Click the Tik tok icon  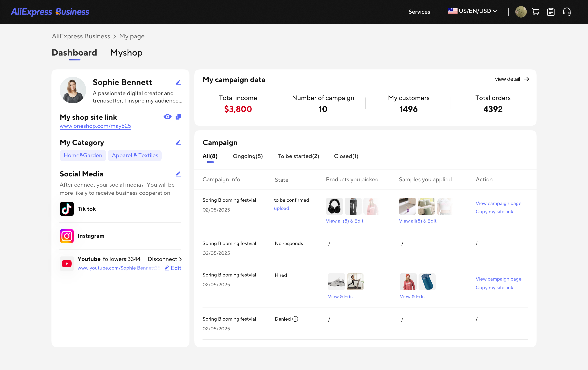click(66, 209)
